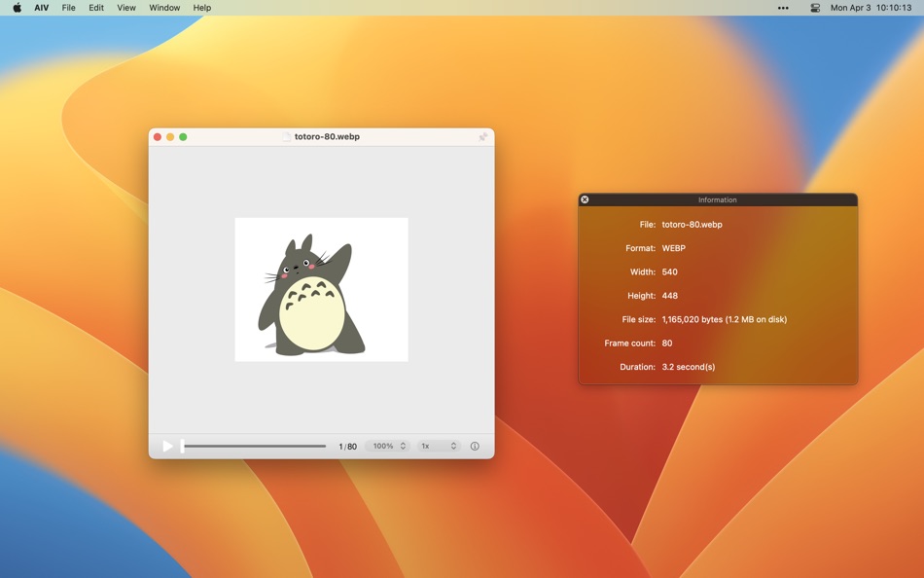This screenshot has height=578, width=924.
Task: Click the date and time in menu bar
Action: tap(871, 8)
